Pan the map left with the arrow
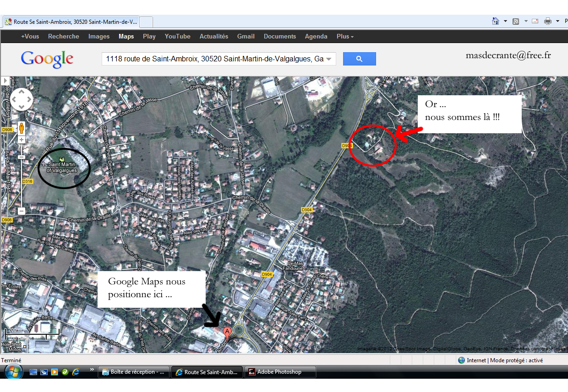This screenshot has height=392, width=568. click(x=14, y=99)
